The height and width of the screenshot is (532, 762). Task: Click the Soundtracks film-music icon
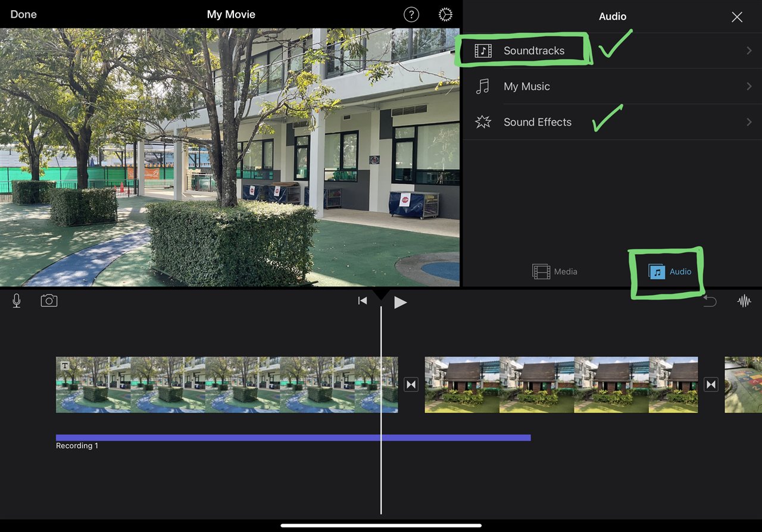pos(483,51)
